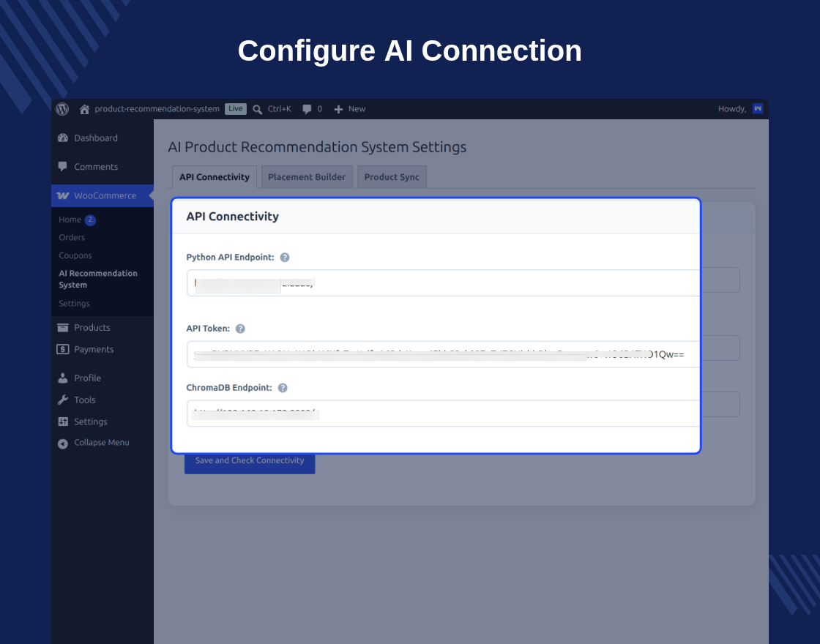The height and width of the screenshot is (644, 820).
Task: Open Orders under WooCommerce
Action: coord(72,237)
